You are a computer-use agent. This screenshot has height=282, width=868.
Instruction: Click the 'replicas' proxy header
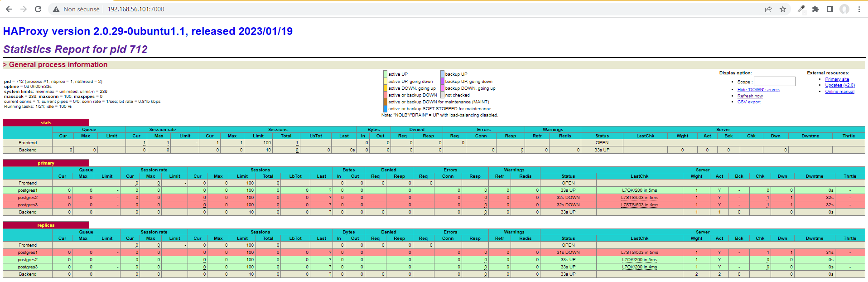coord(46,225)
